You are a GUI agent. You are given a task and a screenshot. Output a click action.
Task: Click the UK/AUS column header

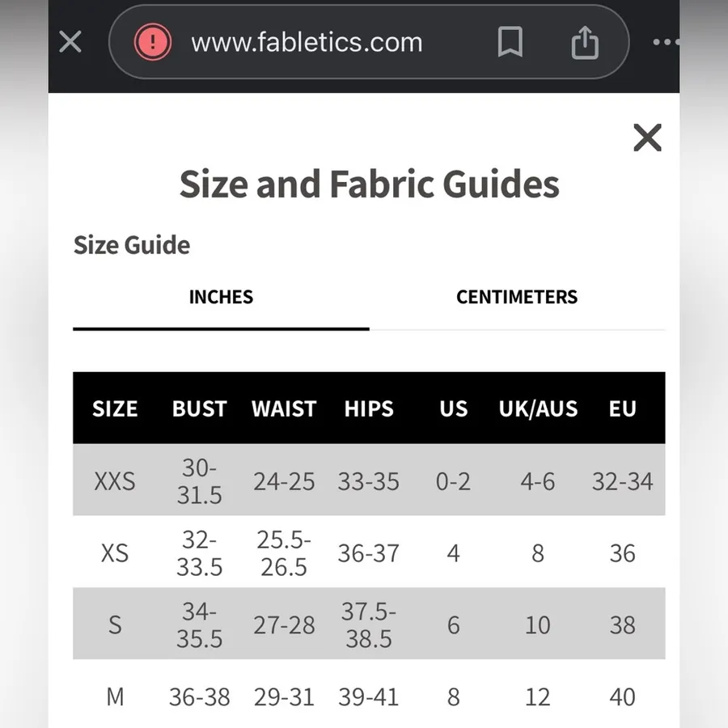(538, 408)
